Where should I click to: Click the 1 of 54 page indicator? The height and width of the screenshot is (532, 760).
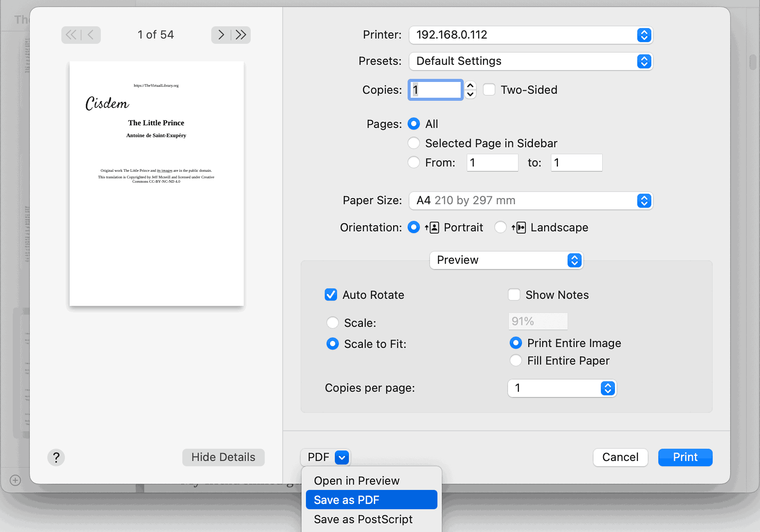(x=156, y=35)
